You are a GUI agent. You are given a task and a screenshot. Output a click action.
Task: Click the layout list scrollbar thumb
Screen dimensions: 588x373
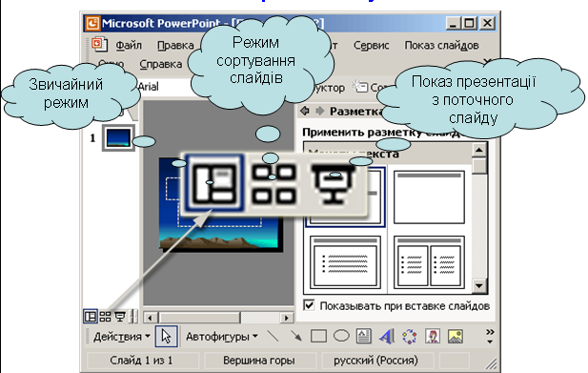pos(478,166)
